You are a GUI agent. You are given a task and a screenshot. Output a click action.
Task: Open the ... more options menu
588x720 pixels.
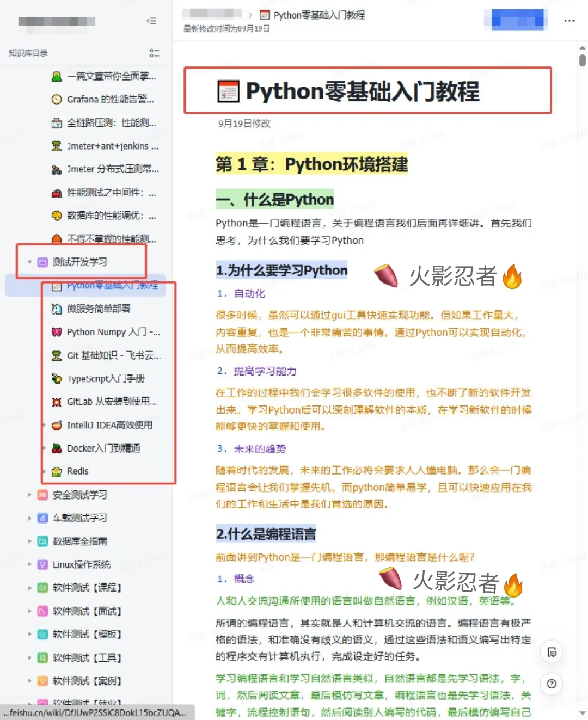pyautogui.click(x=569, y=21)
